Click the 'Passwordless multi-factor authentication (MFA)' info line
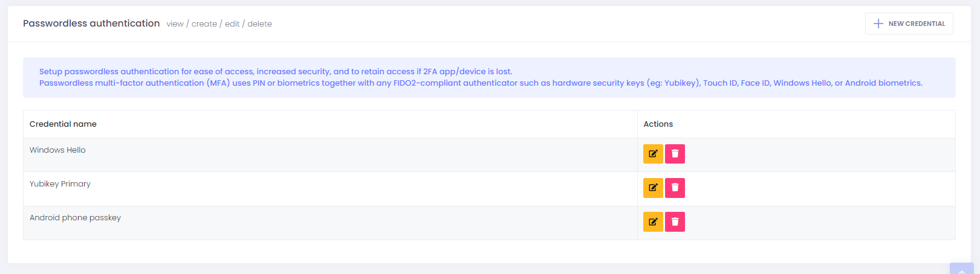The height and width of the screenshot is (274, 980). click(x=481, y=83)
